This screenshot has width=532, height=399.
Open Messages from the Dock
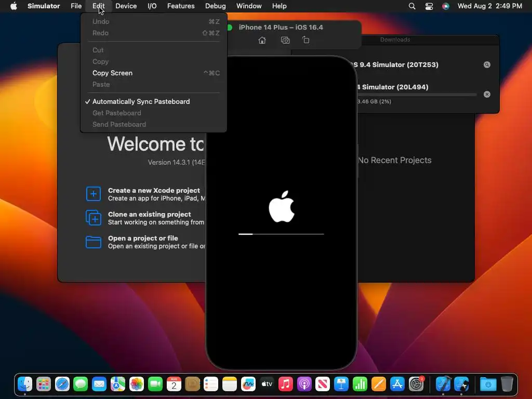pos(81,384)
